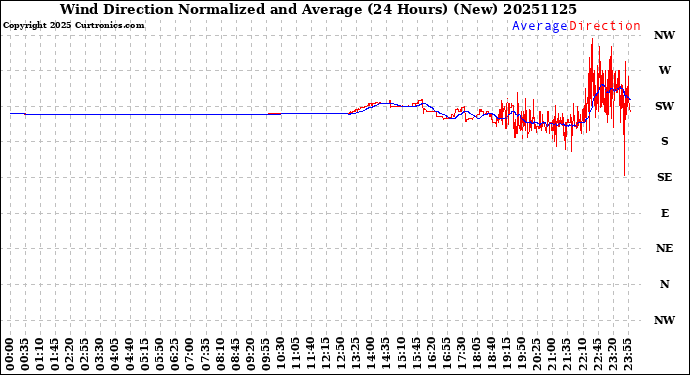This screenshot has width=690, height=375.
Task: Click the chart title text
Action: click(x=318, y=9)
